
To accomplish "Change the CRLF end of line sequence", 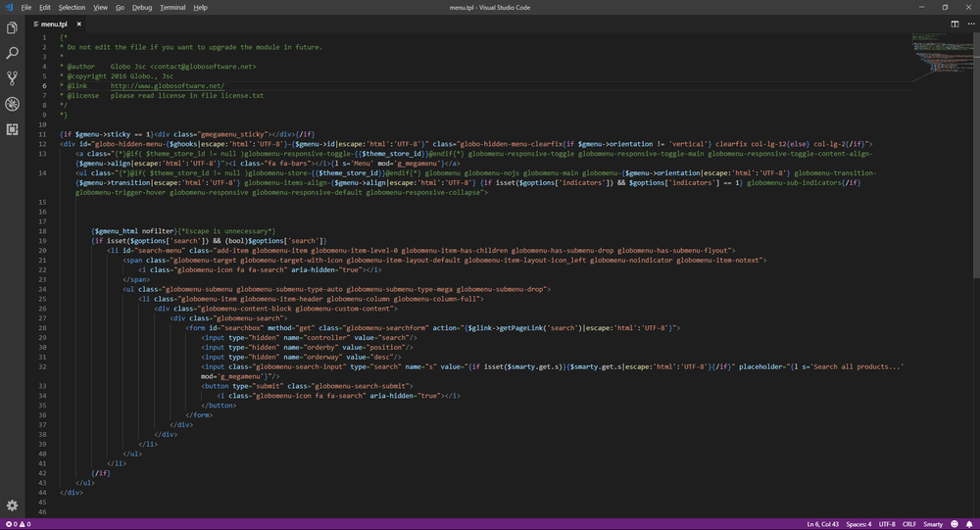I will tap(910, 524).
